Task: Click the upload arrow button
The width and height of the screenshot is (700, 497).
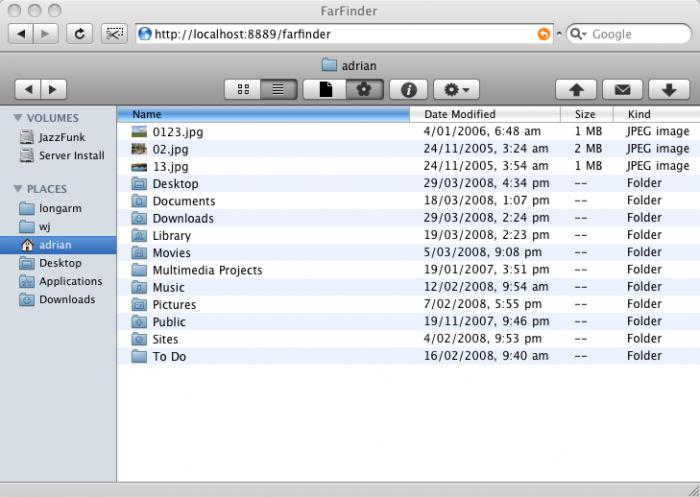Action: point(577,90)
